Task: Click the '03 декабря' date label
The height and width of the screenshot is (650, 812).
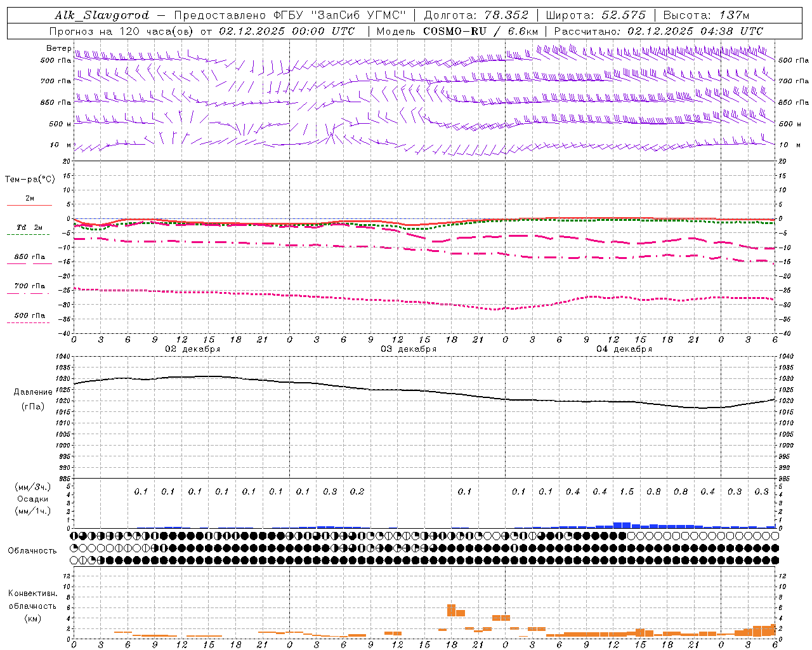Action: pyautogui.click(x=409, y=349)
